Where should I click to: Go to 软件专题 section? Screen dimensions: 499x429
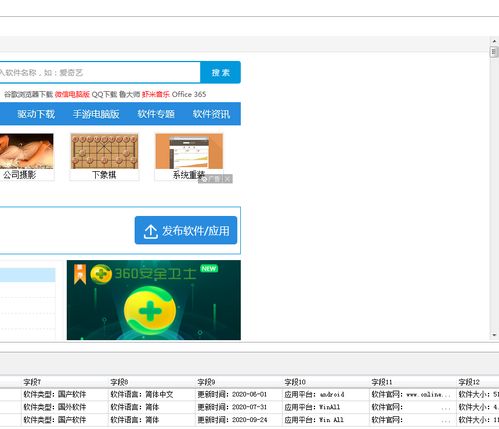click(x=156, y=114)
